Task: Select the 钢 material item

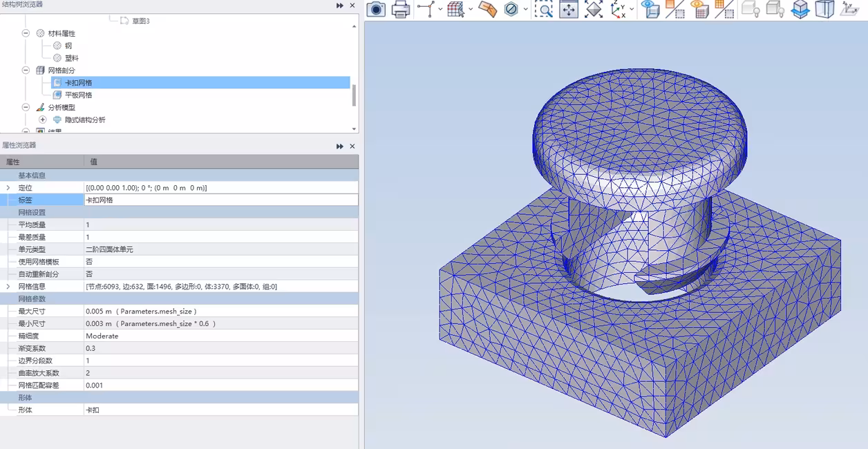Action: [x=68, y=46]
